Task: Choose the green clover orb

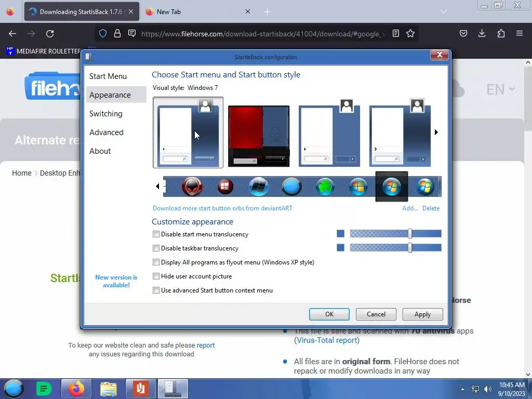Action: 325,187
